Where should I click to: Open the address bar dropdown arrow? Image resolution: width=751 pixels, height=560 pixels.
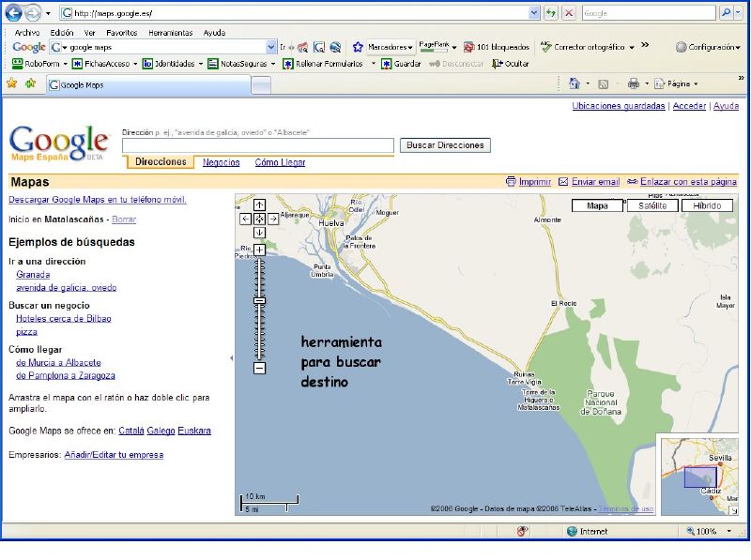[534, 13]
